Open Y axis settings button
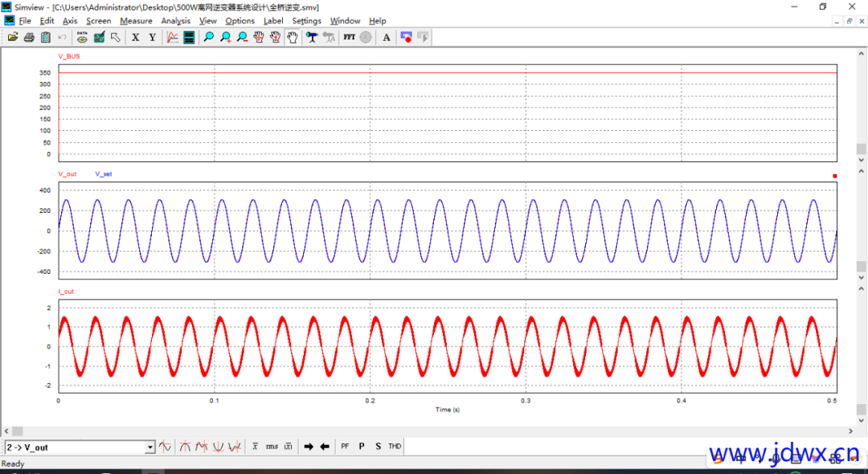 152,38
